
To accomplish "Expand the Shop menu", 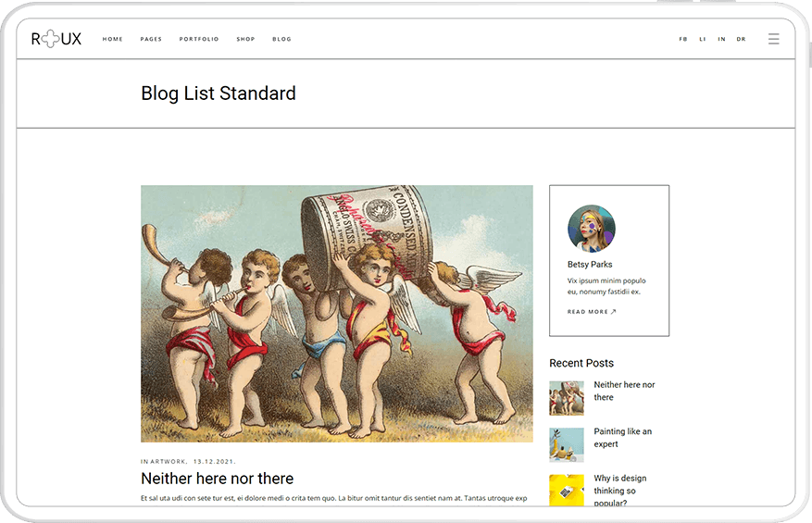I will point(245,39).
